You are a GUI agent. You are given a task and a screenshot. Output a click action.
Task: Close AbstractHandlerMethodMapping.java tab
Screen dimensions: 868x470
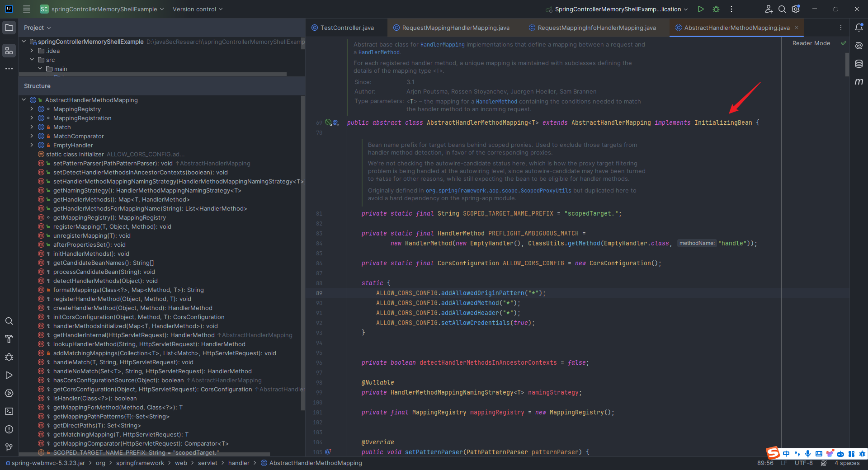click(x=797, y=28)
